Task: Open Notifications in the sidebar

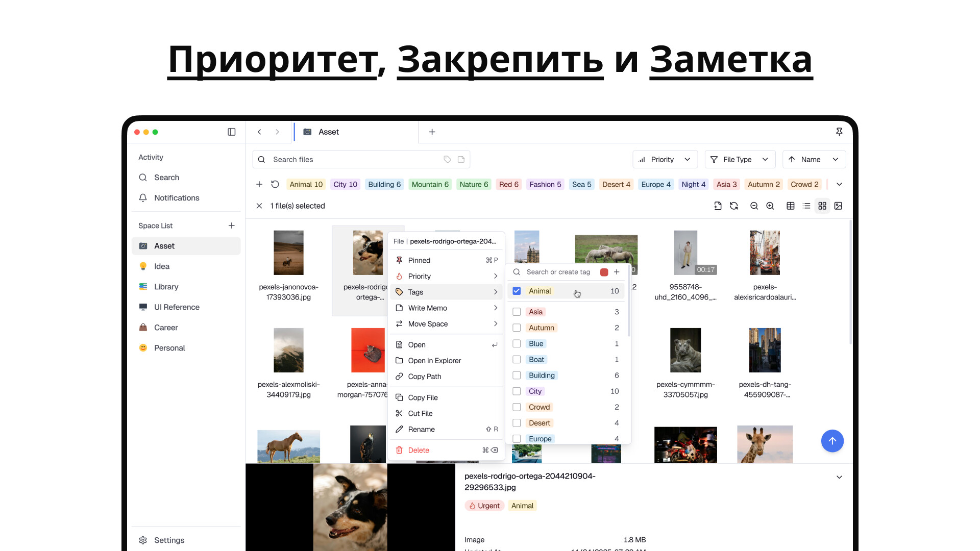Action: click(177, 198)
